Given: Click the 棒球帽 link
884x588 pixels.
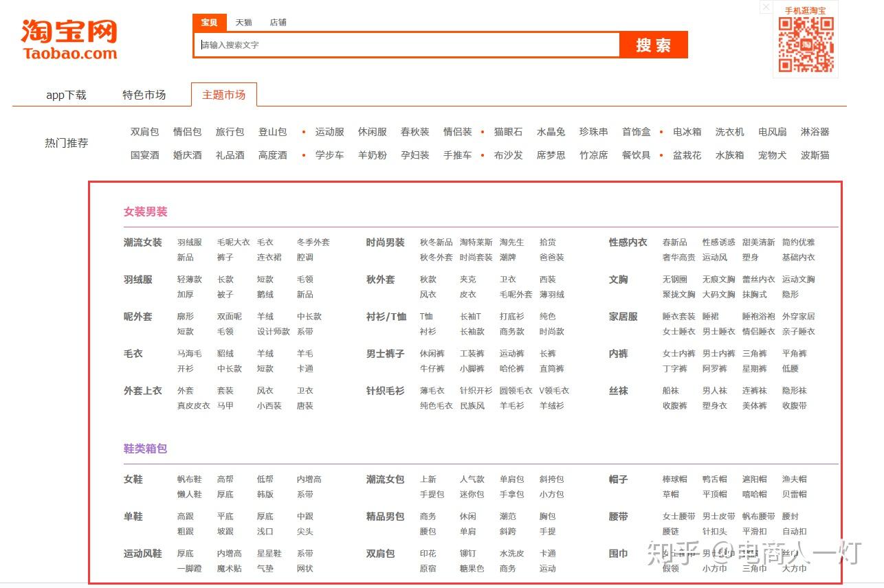Looking at the screenshot, I should [675, 479].
